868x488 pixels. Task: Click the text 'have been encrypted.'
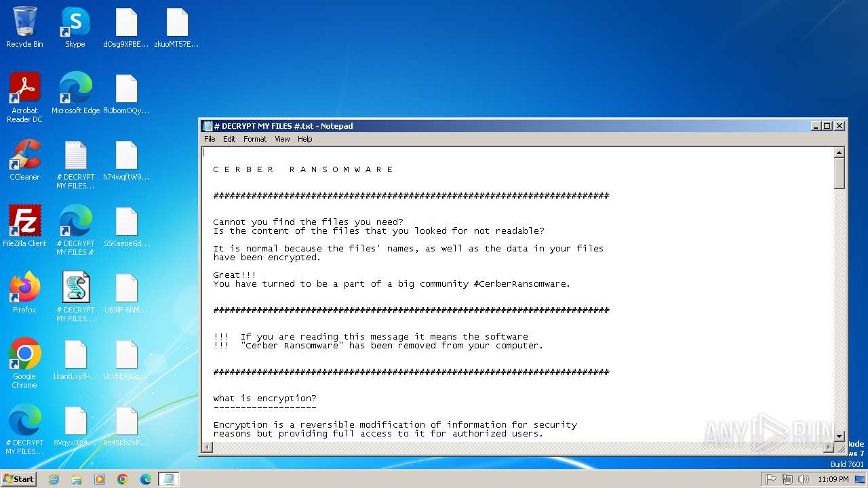(x=267, y=258)
